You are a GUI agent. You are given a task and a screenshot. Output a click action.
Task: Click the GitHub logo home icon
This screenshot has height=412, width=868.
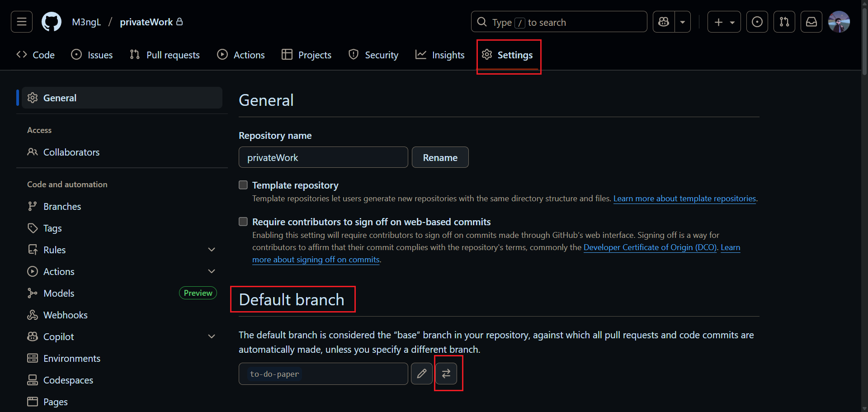(x=52, y=22)
